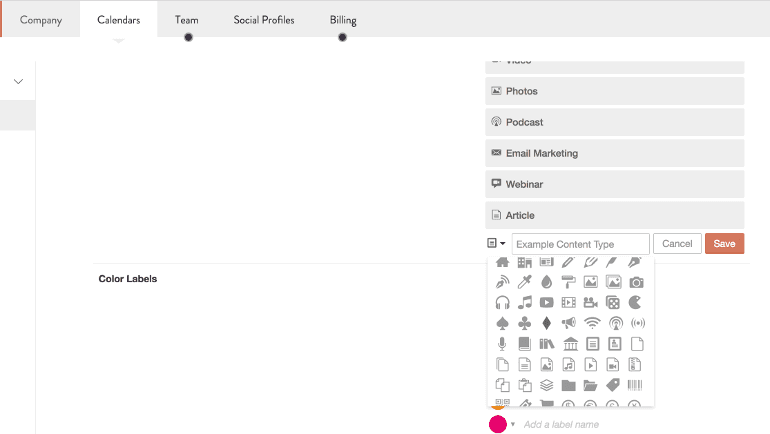This screenshot has height=434, width=770.
Task: Switch to the Team tab
Action: click(186, 20)
